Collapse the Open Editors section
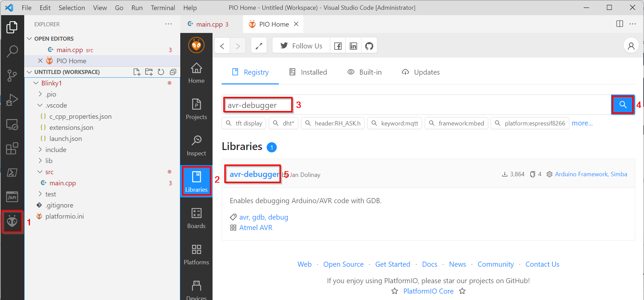 [30, 39]
